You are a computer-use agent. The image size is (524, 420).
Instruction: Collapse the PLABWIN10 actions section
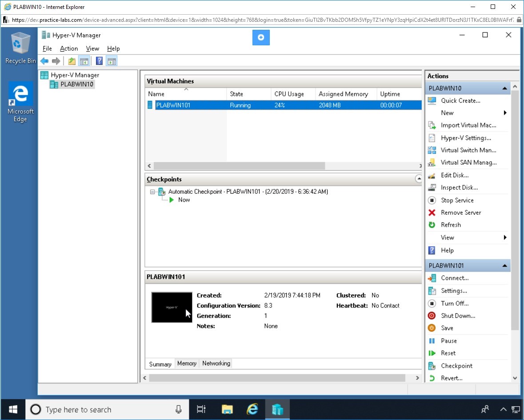tap(504, 88)
